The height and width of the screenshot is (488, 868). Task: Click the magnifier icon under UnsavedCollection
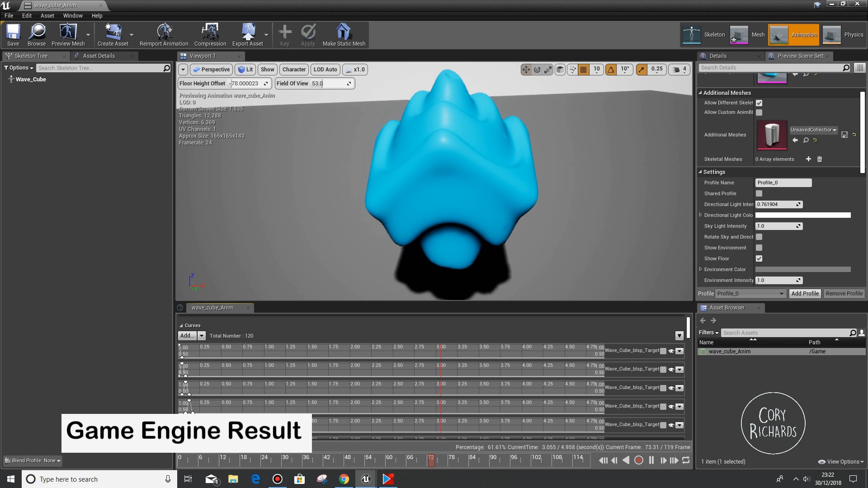tap(806, 140)
